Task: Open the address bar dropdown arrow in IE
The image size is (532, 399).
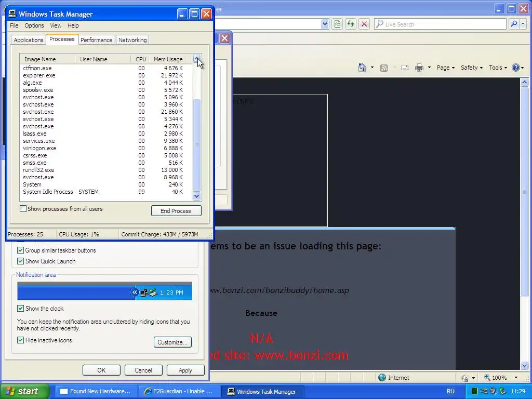Action: click(325, 24)
